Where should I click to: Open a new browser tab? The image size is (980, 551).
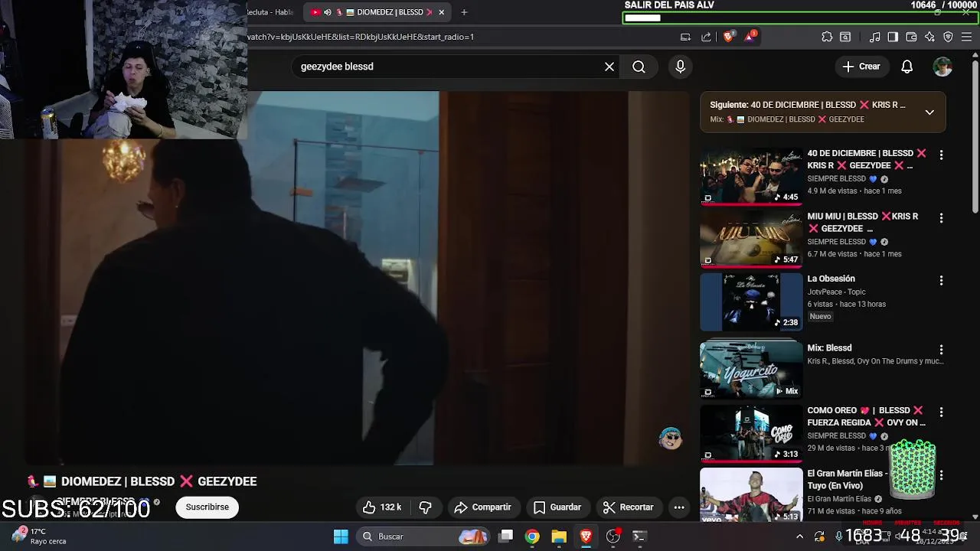[x=464, y=12]
